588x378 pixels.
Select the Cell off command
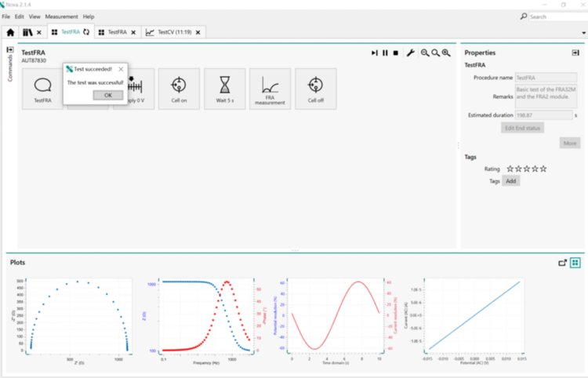315,88
